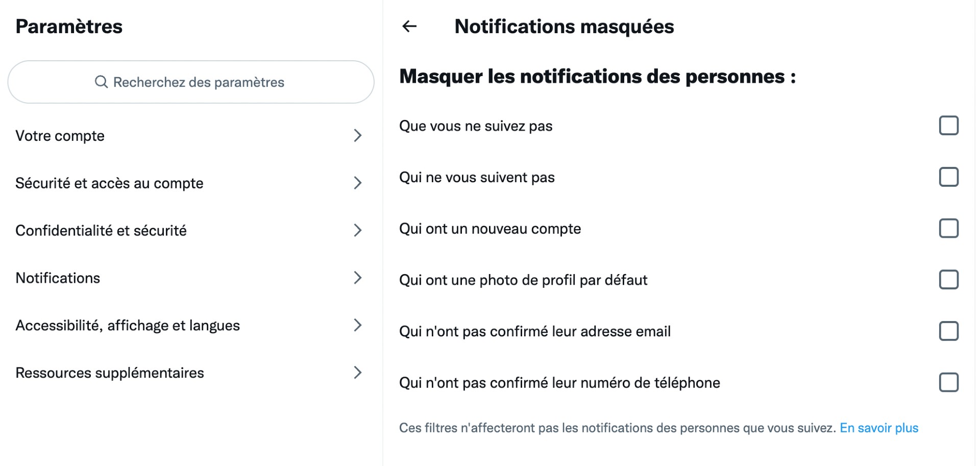Click the back arrow icon
980x466 pixels.
coord(409,27)
